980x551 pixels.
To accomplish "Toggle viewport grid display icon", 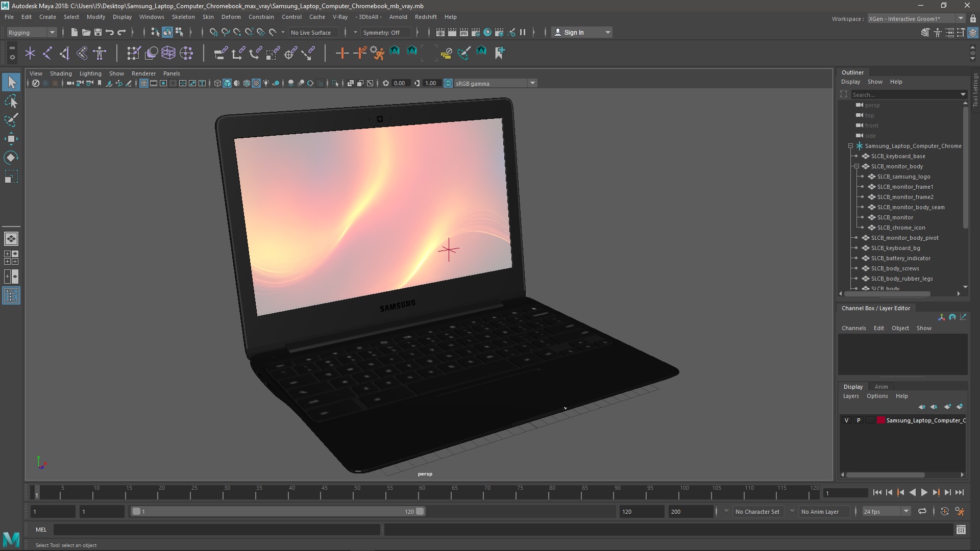I will pos(144,83).
